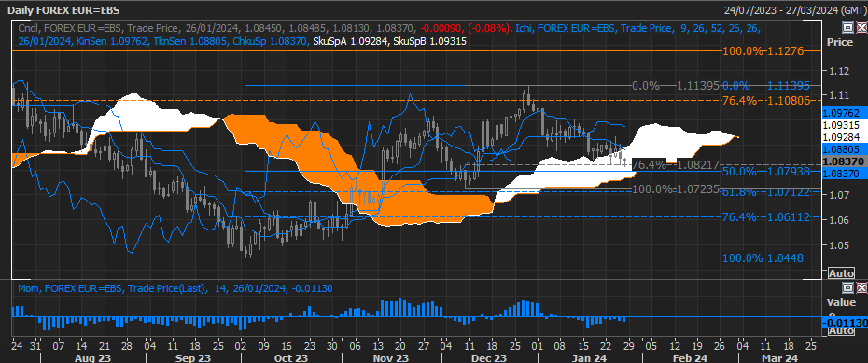Image resolution: width=868 pixels, height=363 pixels.
Task: Maximize the Momentum indicator panel
Action: [847, 287]
